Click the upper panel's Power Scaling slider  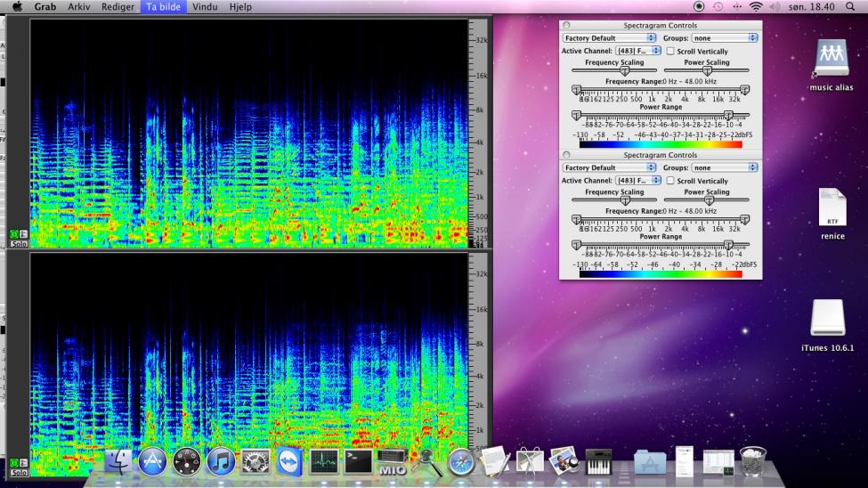pos(709,70)
